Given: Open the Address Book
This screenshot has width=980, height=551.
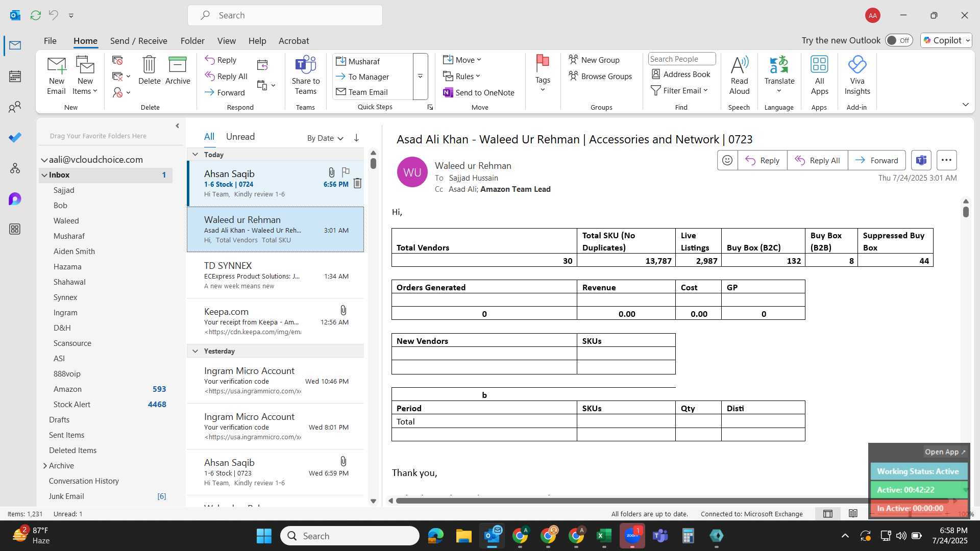Looking at the screenshot, I should 681,74.
